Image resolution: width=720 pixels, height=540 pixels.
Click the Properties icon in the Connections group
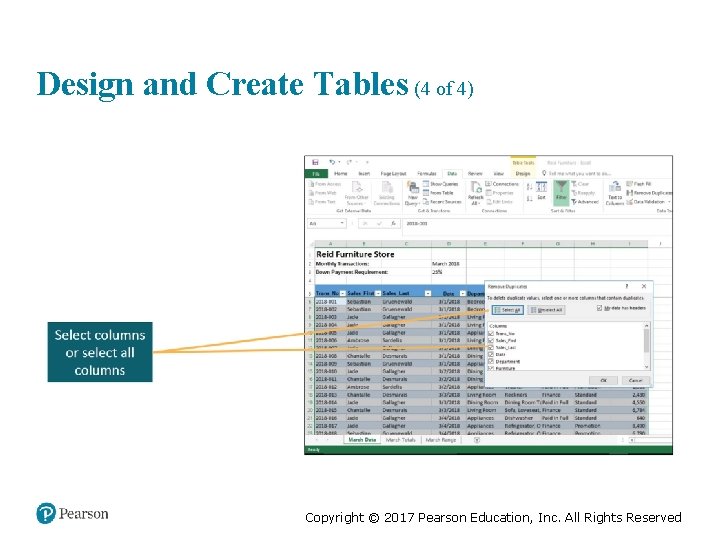pyautogui.click(x=488, y=193)
